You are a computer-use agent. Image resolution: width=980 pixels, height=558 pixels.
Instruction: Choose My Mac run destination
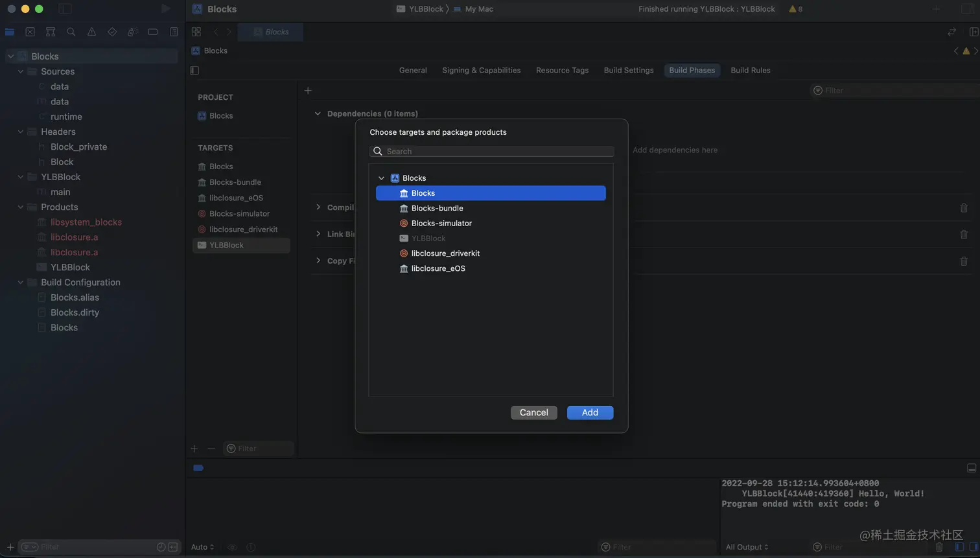[474, 9]
